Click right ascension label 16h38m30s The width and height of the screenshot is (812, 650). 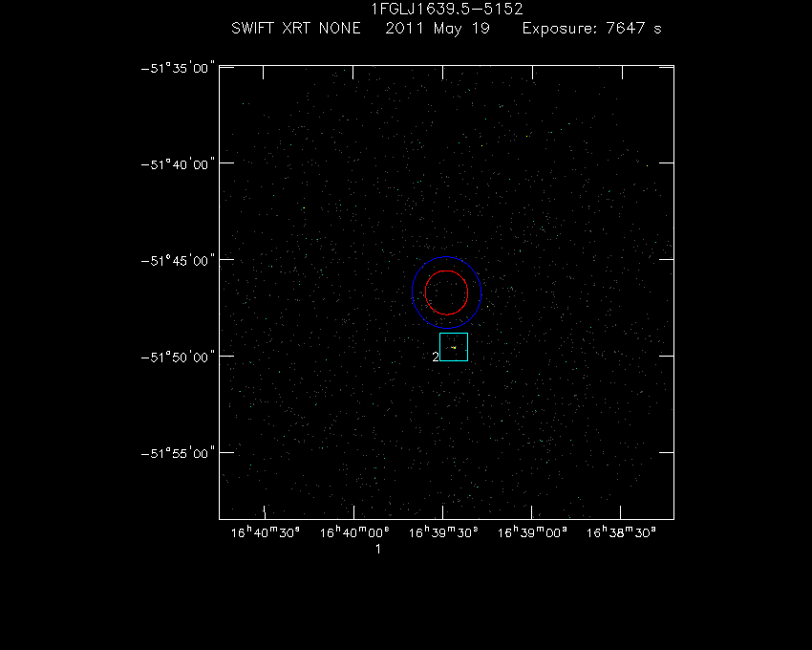(x=621, y=532)
